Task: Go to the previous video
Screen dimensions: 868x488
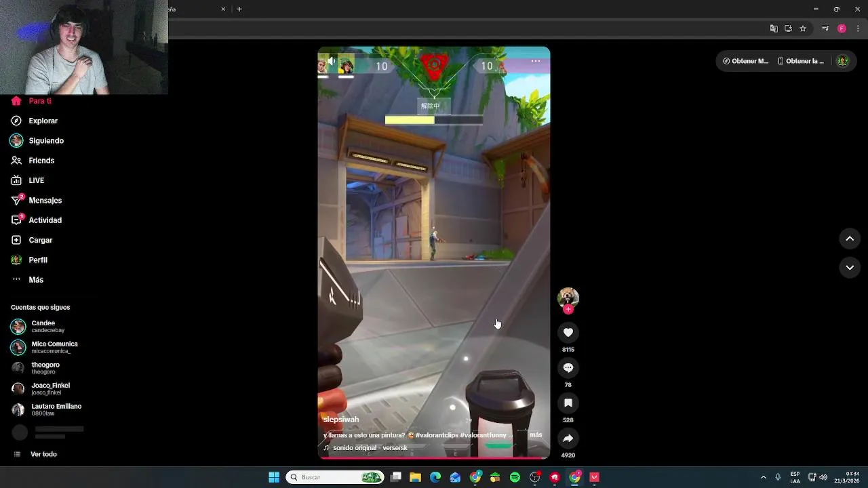Action: pyautogui.click(x=850, y=239)
